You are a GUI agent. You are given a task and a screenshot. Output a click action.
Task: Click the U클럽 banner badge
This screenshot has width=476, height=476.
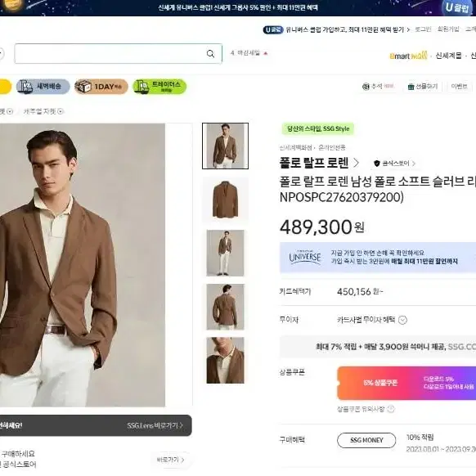[x=458, y=7]
